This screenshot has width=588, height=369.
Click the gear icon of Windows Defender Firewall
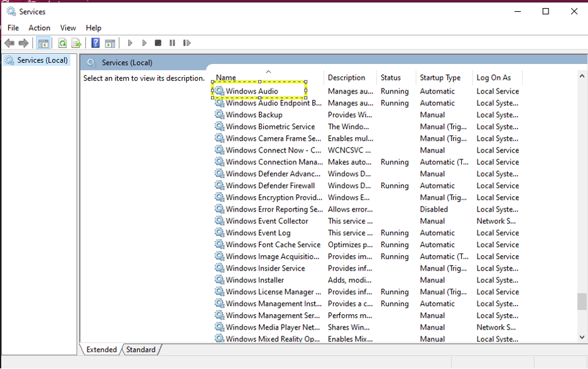click(219, 185)
